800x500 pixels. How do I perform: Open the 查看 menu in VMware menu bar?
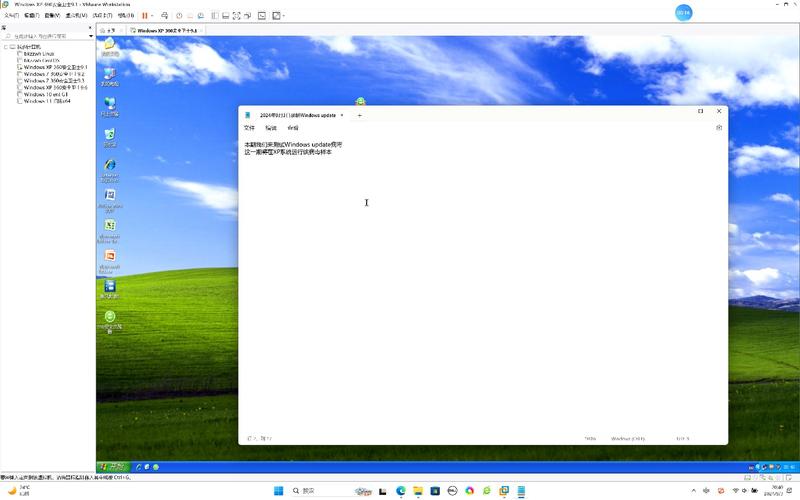[52, 16]
